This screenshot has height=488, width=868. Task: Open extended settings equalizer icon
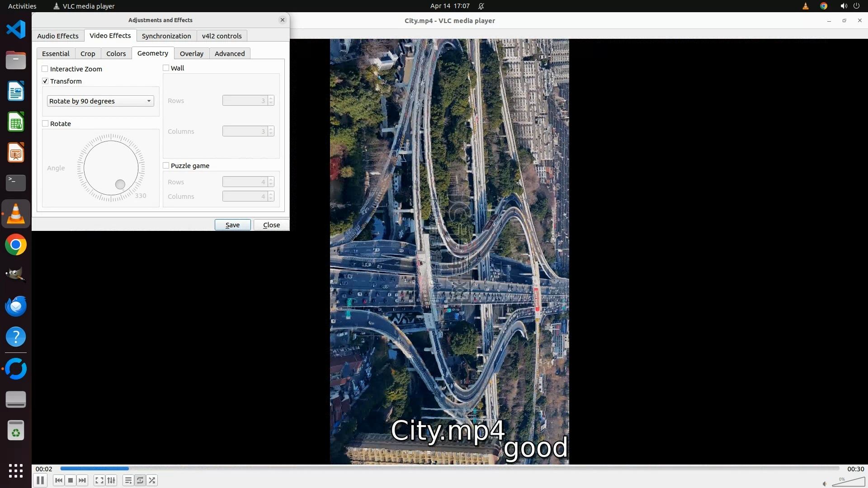(111, 480)
